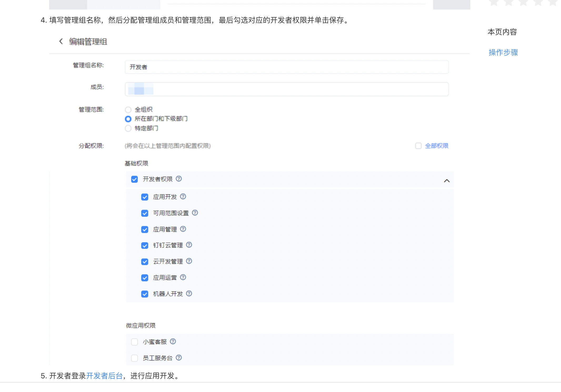Jump to 操作步骤 in page contents
Image resolution: width=561 pixels, height=392 pixels.
tap(503, 52)
